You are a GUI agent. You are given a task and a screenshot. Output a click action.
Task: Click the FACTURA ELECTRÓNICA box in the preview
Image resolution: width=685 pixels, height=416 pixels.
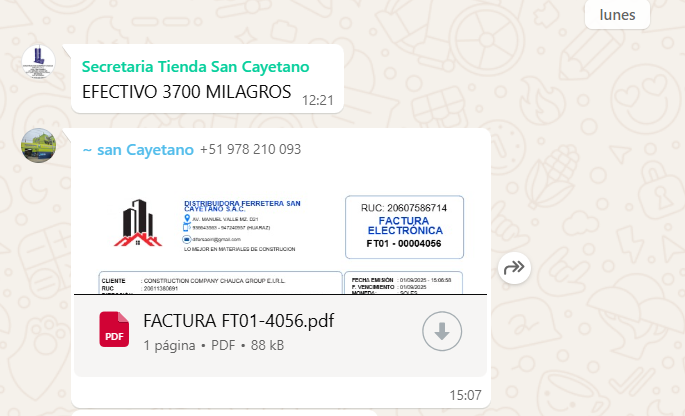(404, 227)
